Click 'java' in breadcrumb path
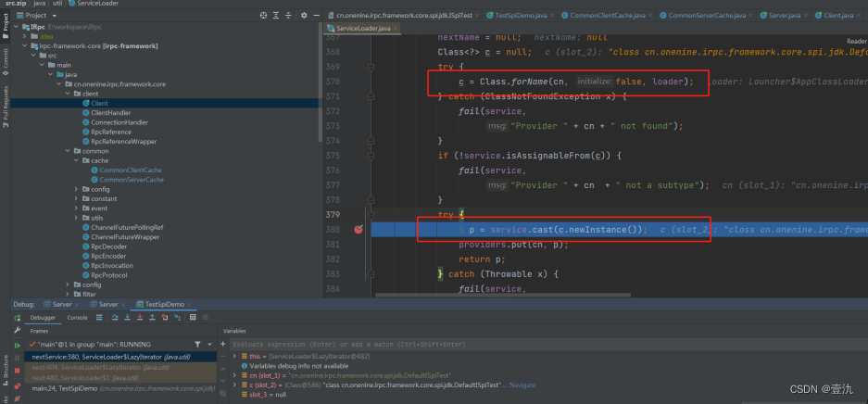Image resolution: width=868 pixels, height=404 pixels. point(39,4)
